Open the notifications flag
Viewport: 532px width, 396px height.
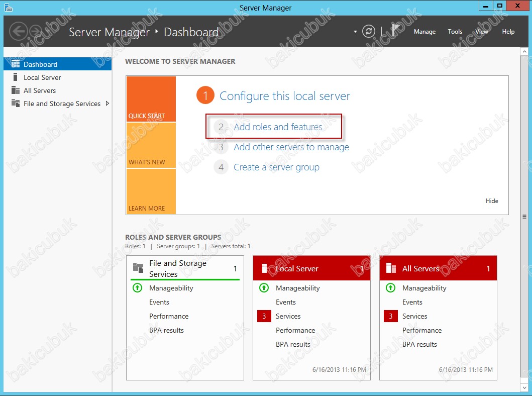coord(395,31)
